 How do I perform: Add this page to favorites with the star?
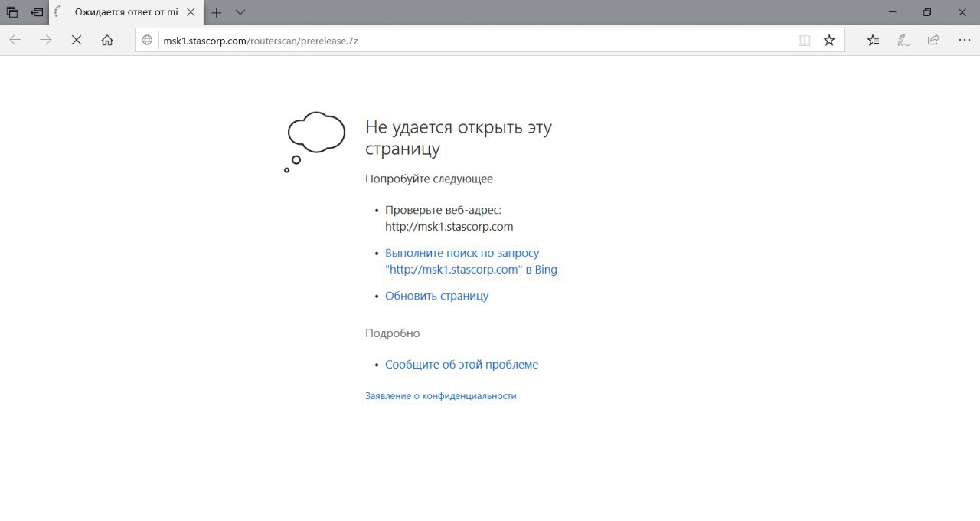[829, 41]
